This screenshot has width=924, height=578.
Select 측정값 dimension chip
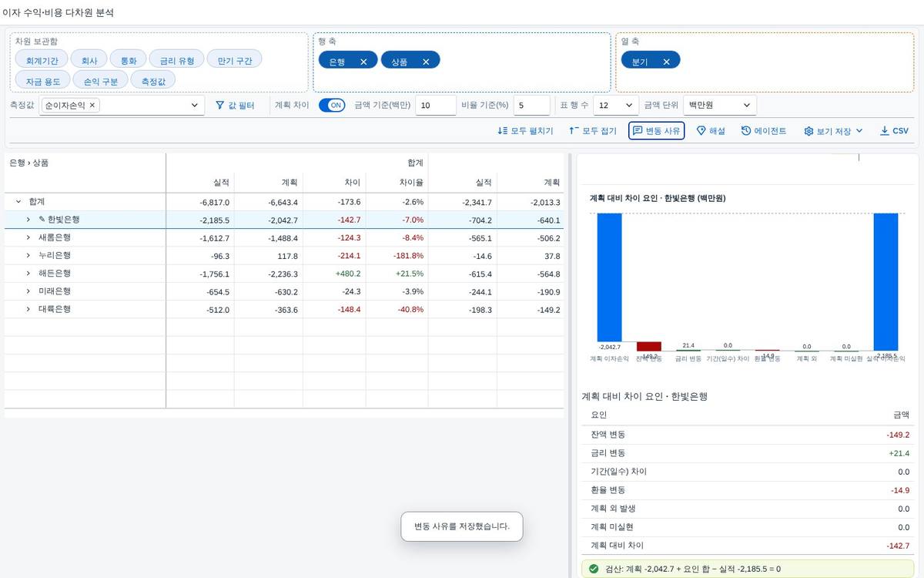(x=153, y=80)
